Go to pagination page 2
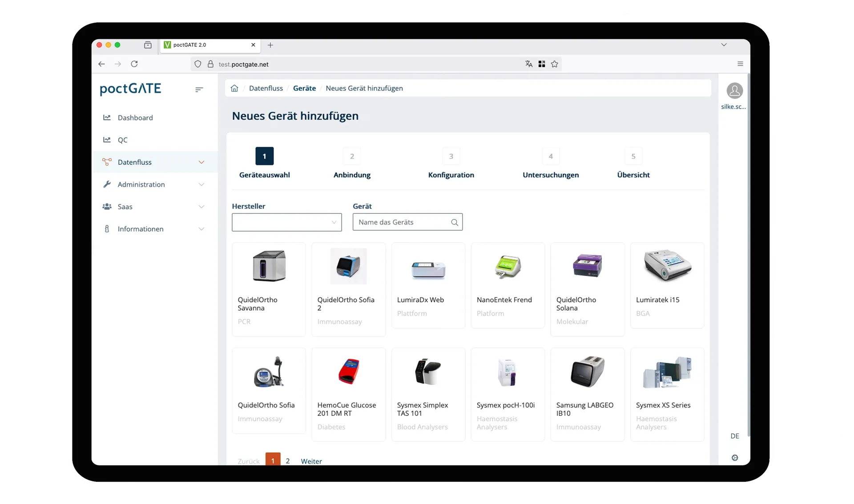854x504 pixels. 288,461
